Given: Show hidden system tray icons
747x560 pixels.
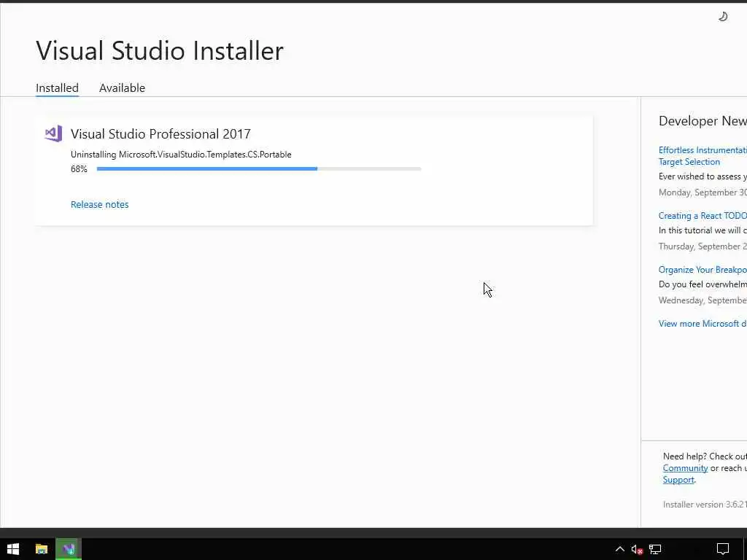Looking at the screenshot, I should point(620,549).
